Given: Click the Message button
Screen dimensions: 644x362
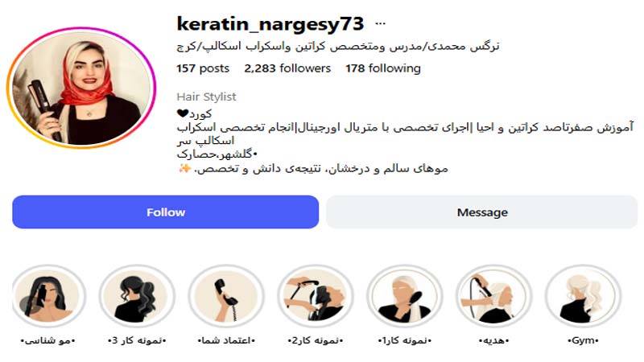Looking at the screenshot, I should point(481,212).
